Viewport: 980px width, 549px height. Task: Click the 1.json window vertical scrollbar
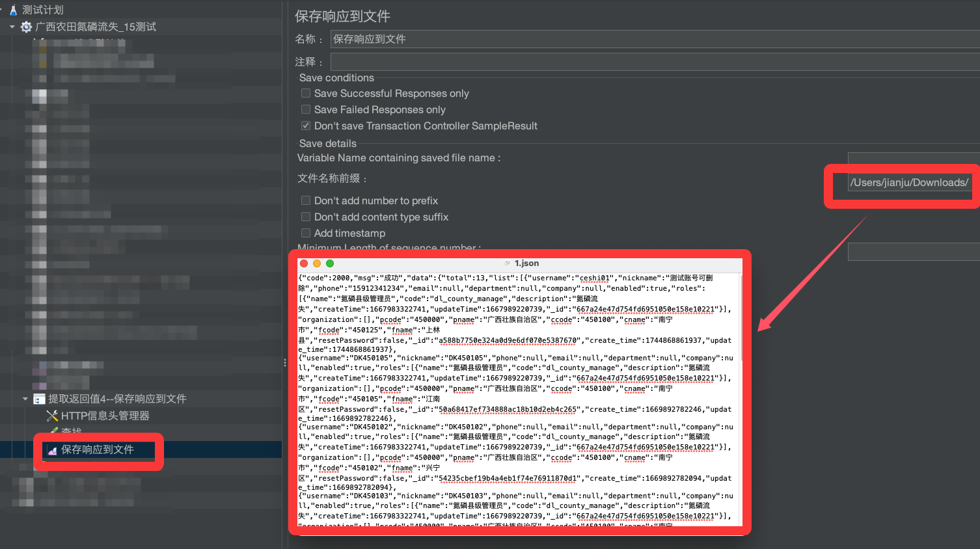coord(741,317)
